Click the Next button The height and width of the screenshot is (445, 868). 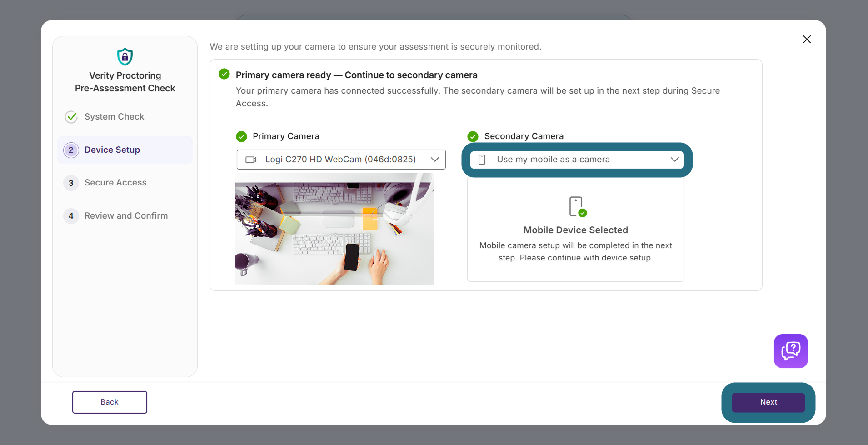click(768, 402)
